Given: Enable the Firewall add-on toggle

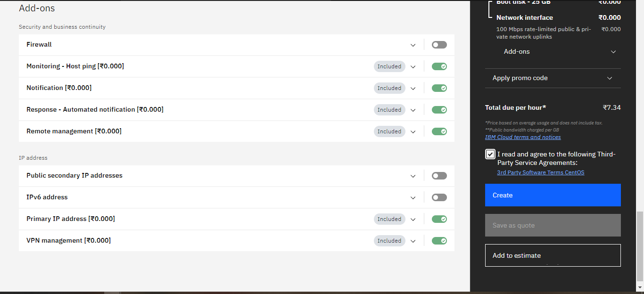Looking at the screenshot, I should 439,45.
